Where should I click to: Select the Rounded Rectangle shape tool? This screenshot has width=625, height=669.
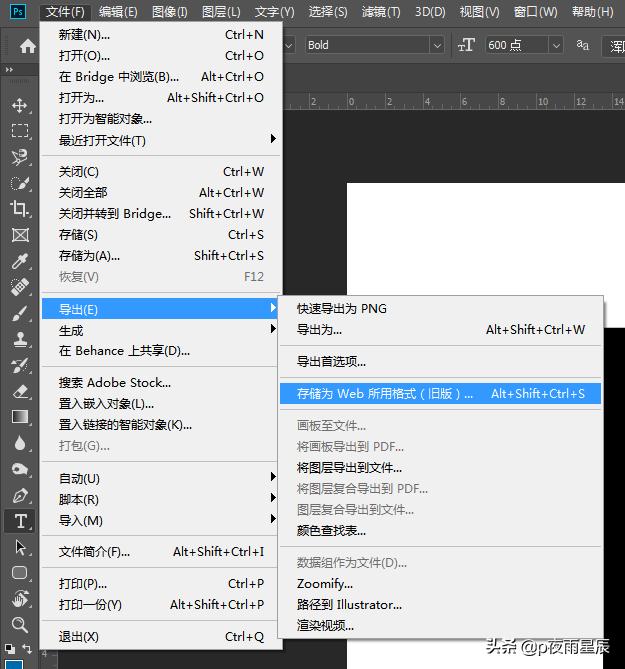(20, 573)
